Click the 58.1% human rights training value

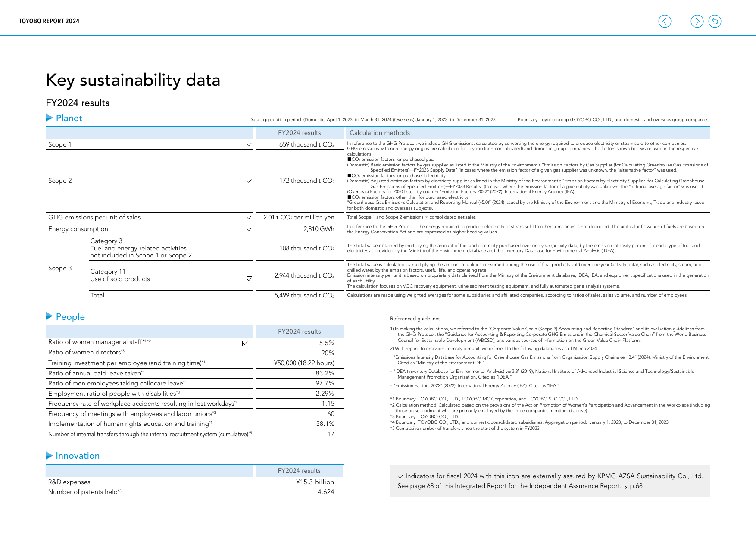coord(325,424)
